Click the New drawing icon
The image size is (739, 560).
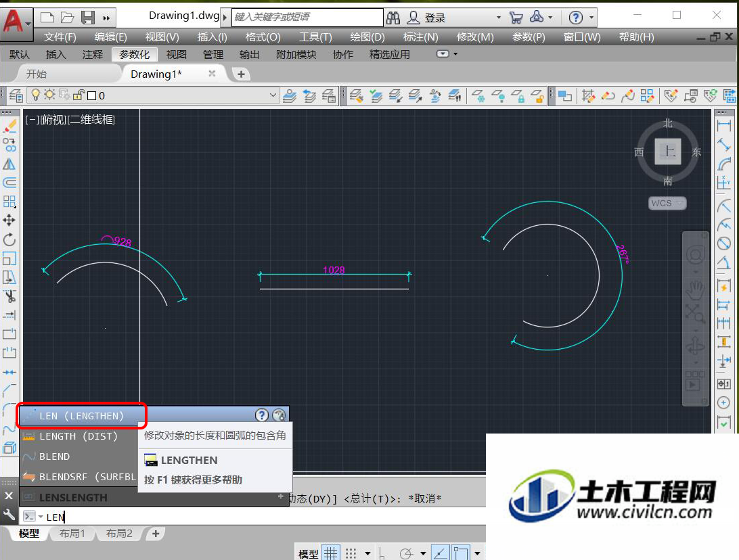47,18
